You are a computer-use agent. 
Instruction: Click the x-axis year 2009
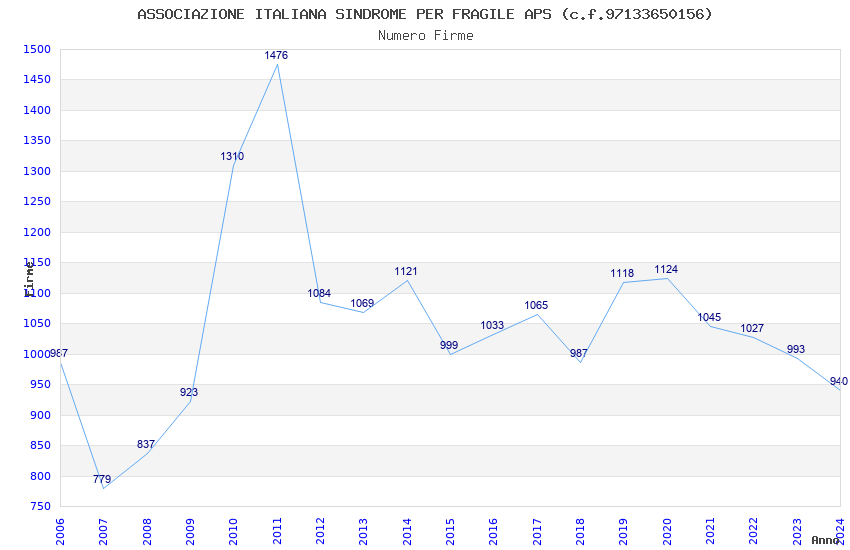[x=190, y=532]
